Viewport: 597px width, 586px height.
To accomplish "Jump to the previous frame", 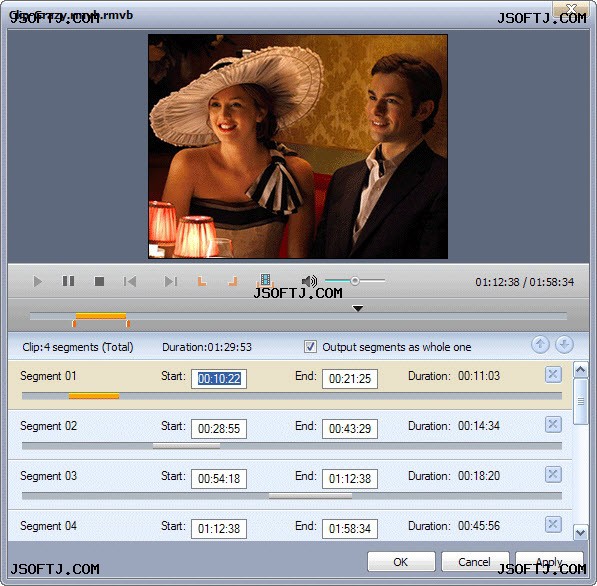I will coord(130,281).
